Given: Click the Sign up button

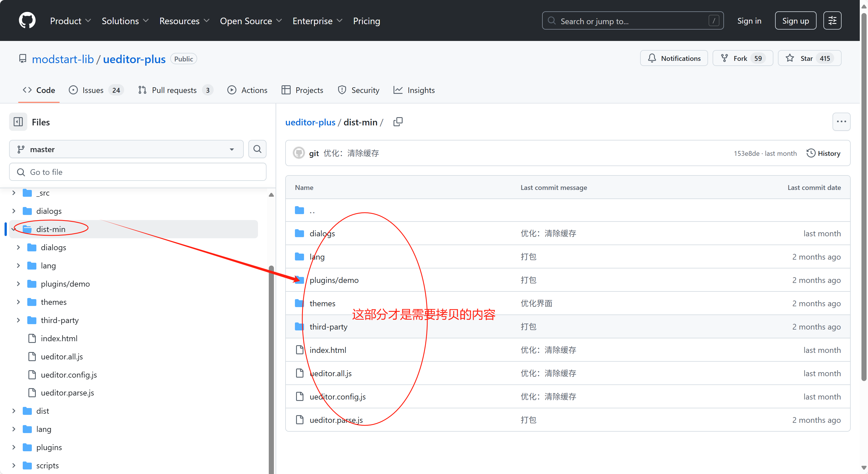Looking at the screenshot, I should point(795,20).
